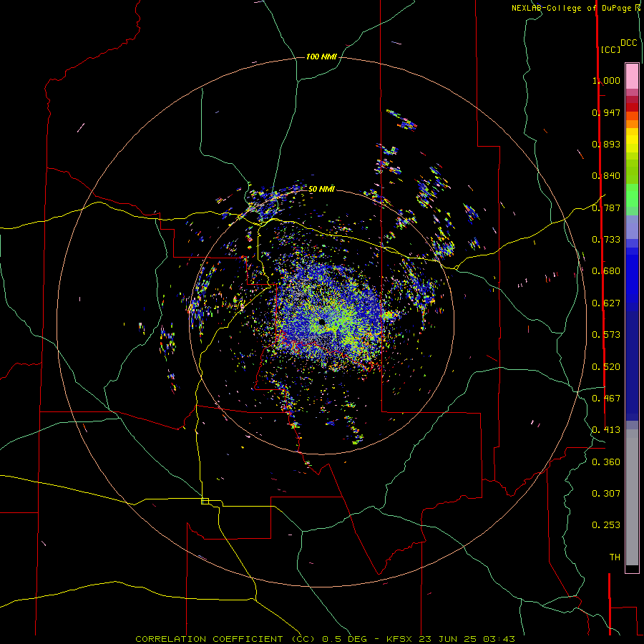Click the small yellow square highway junction marker
The image size is (644, 644).
tap(205, 501)
